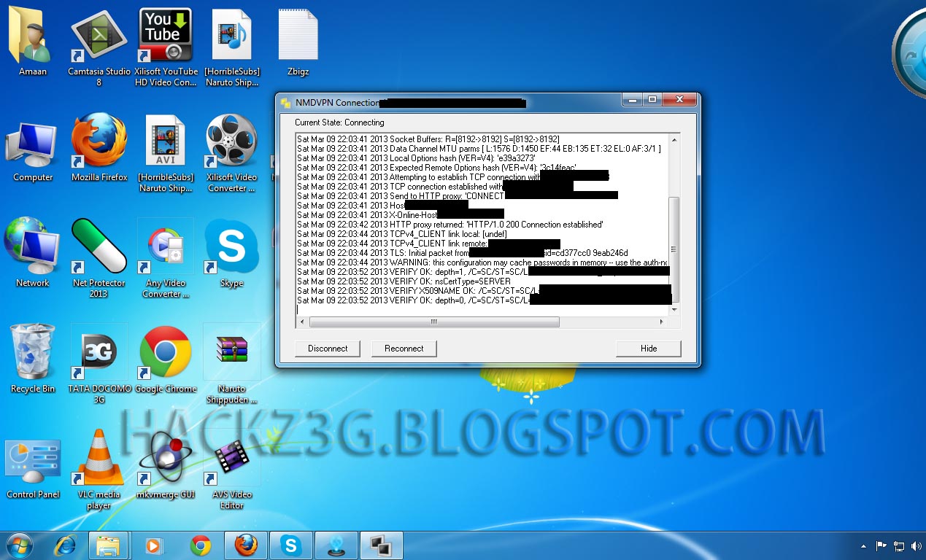Image resolution: width=926 pixels, height=560 pixels.
Task: Switch to Chrome in the taskbar
Action: click(201, 545)
